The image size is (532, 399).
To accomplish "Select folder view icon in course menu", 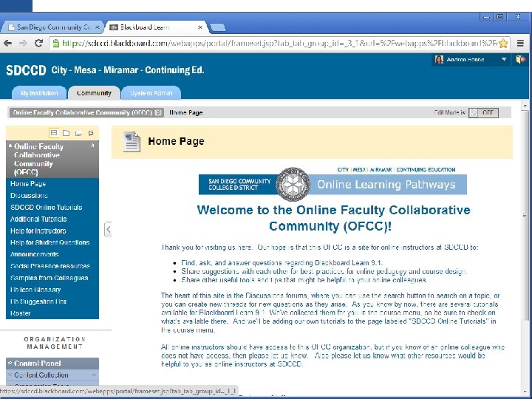I will 66,133.
